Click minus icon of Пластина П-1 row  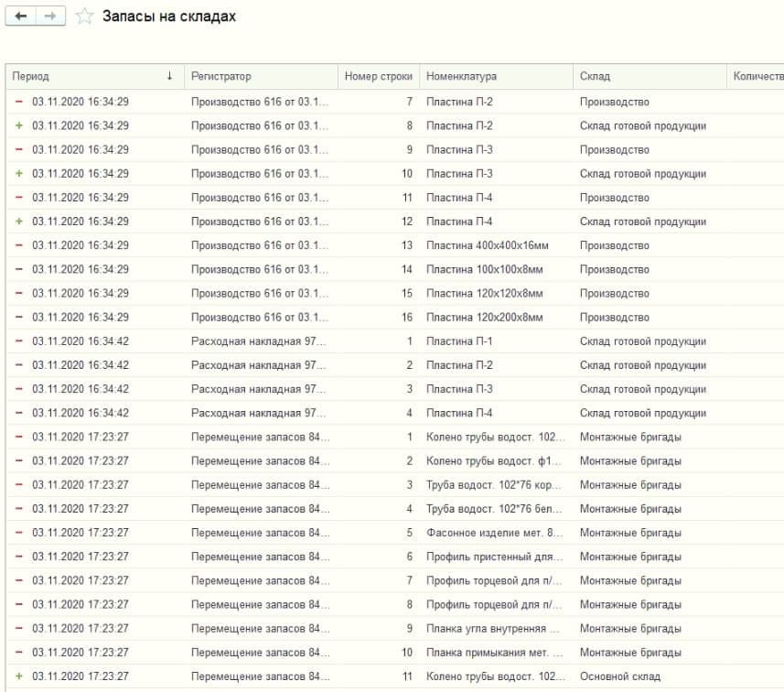tap(19, 341)
